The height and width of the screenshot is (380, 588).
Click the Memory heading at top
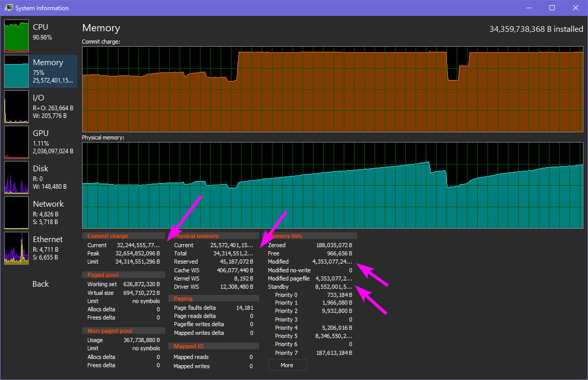[x=101, y=28]
